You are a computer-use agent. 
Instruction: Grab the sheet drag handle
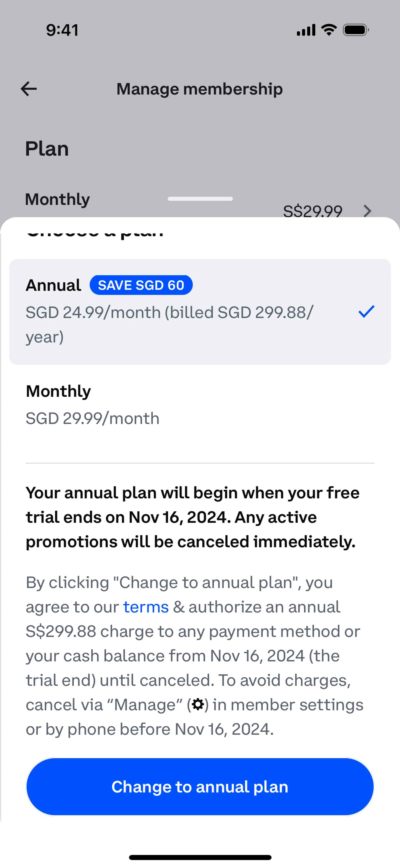(200, 199)
